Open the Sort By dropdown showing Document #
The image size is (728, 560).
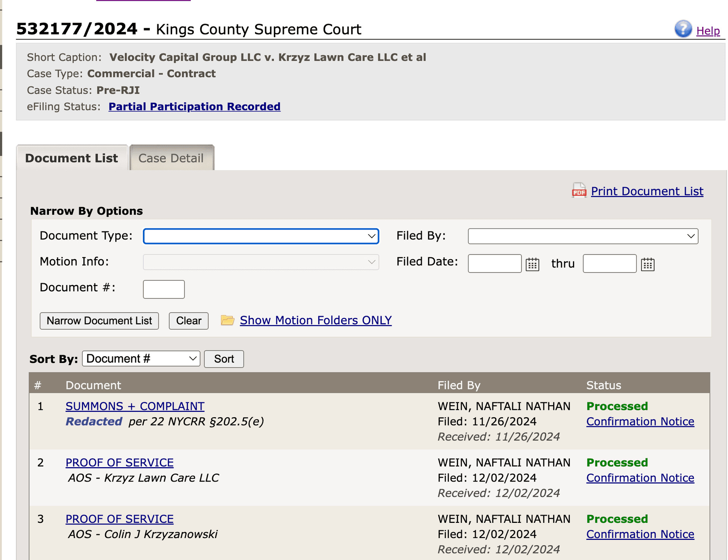(141, 358)
